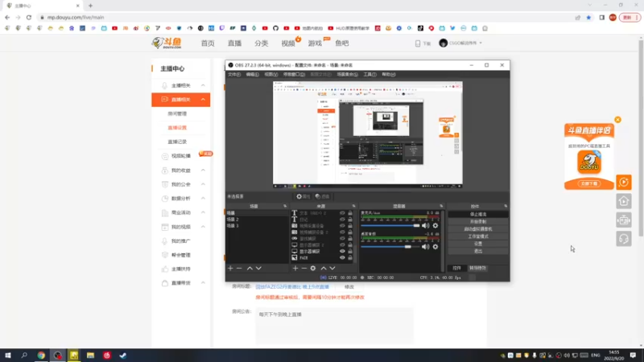Click the 房间公告 text area
Image resolution: width=644 pixels, height=362 pixels.
point(334,327)
